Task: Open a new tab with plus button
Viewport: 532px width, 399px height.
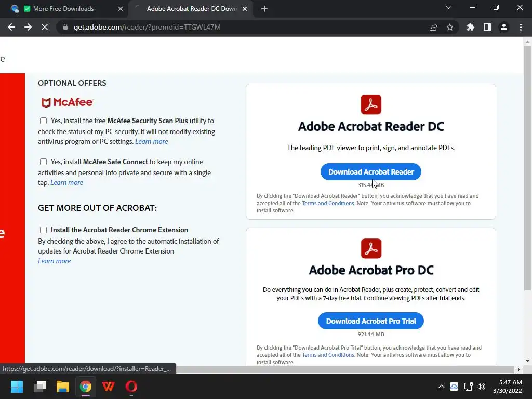Action: click(264, 9)
